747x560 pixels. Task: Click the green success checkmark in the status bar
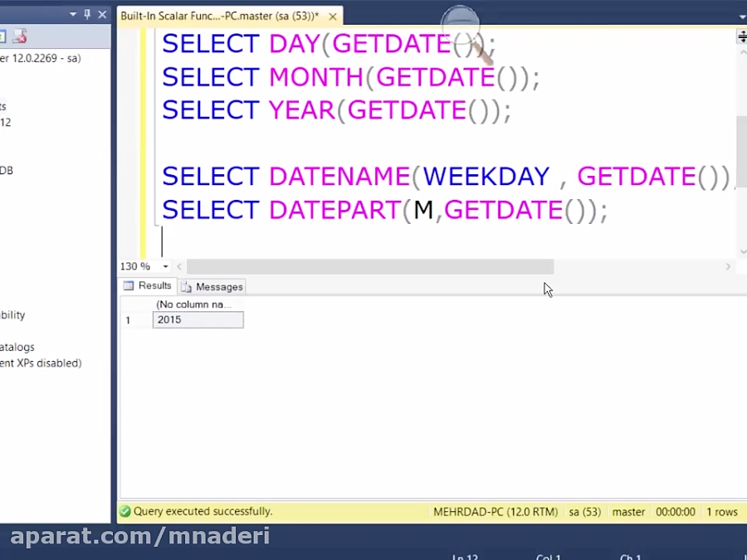coord(127,511)
